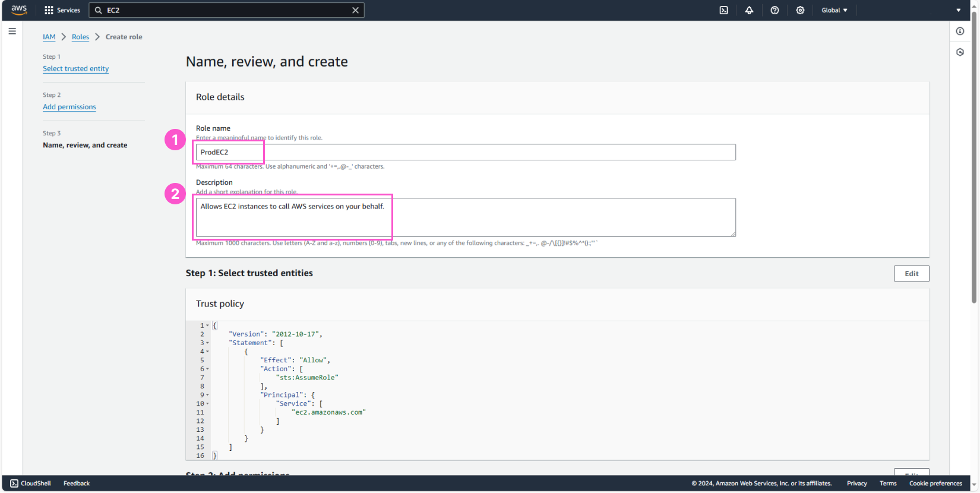This screenshot has height=493, width=980.
Task: Open the Services grid menu
Action: 62,10
